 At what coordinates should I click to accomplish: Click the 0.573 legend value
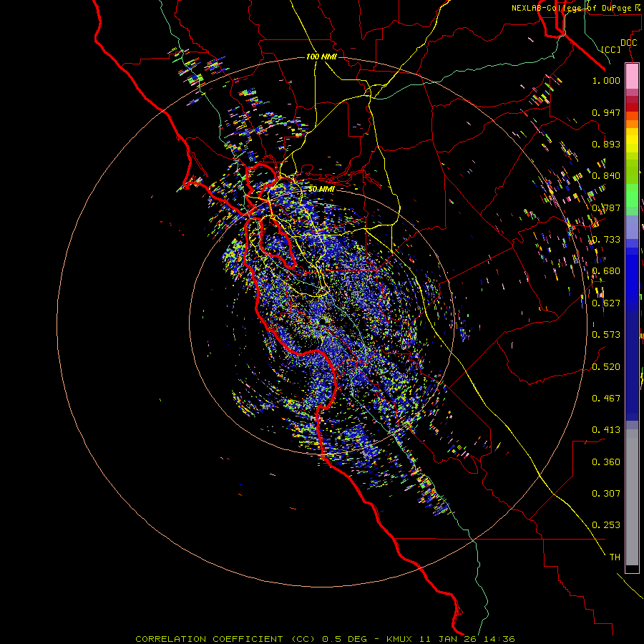point(606,335)
